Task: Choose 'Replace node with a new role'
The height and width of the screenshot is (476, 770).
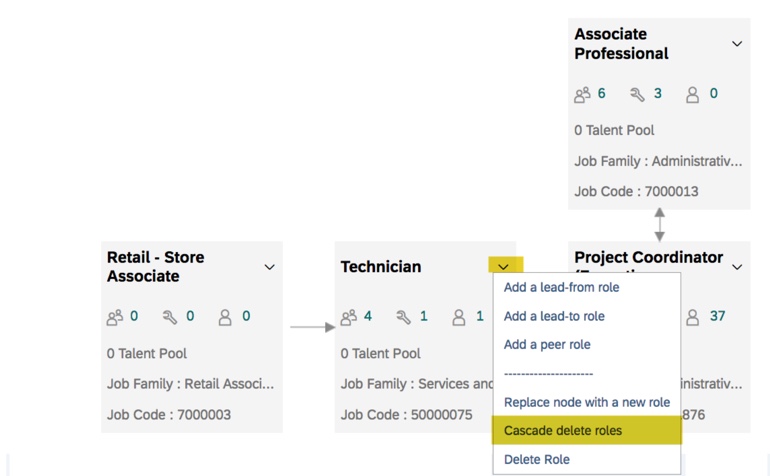Action: 587,402
